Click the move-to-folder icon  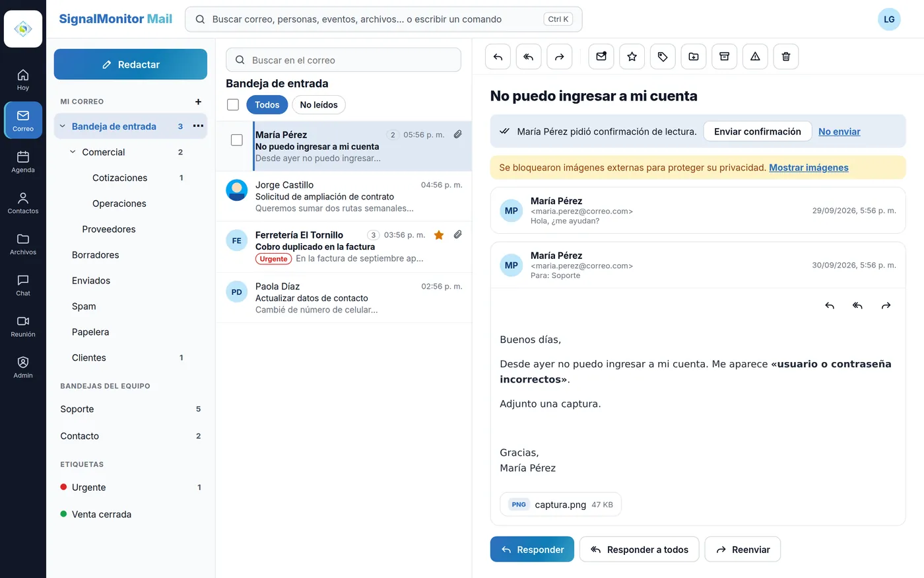[694, 57]
